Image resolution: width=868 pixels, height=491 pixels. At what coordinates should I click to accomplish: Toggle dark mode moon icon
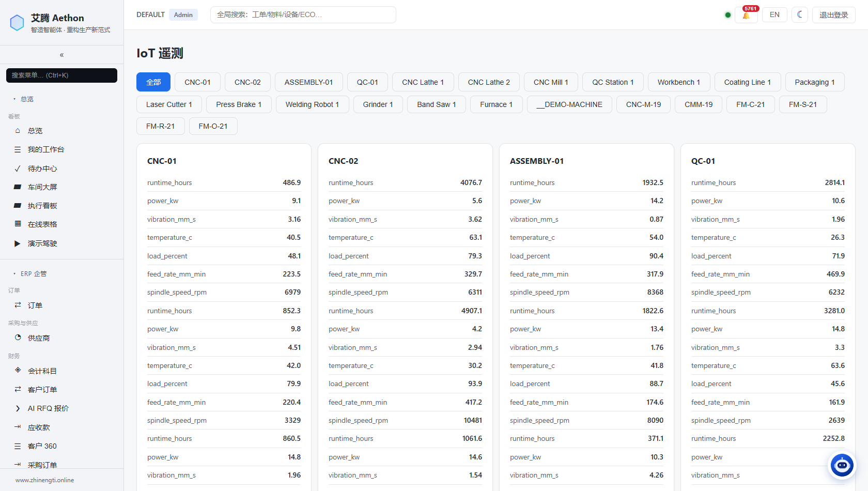point(799,15)
